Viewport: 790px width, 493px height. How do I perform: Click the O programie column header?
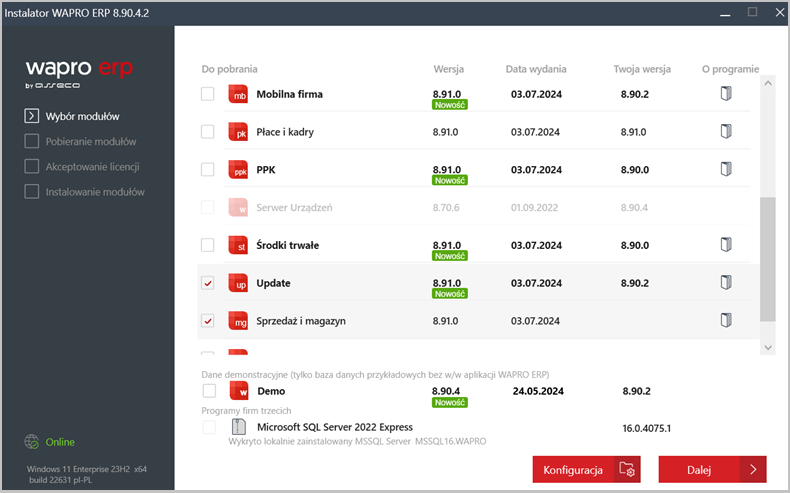[730, 69]
